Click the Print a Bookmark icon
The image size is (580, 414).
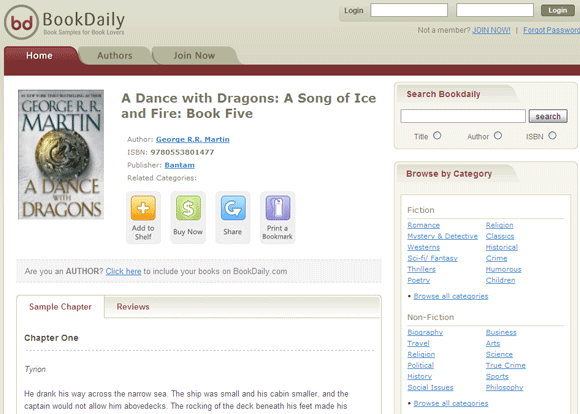(x=277, y=208)
